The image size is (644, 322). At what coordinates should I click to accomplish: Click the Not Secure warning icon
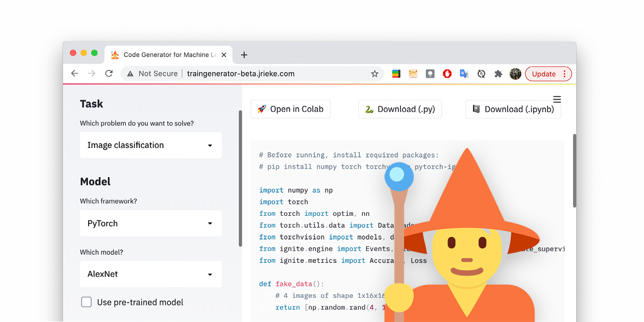[x=130, y=74]
